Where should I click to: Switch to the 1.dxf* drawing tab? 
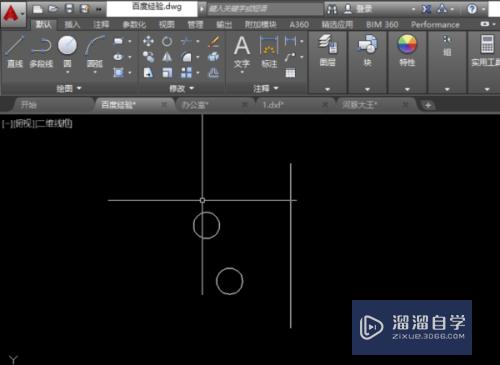point(273,105)
